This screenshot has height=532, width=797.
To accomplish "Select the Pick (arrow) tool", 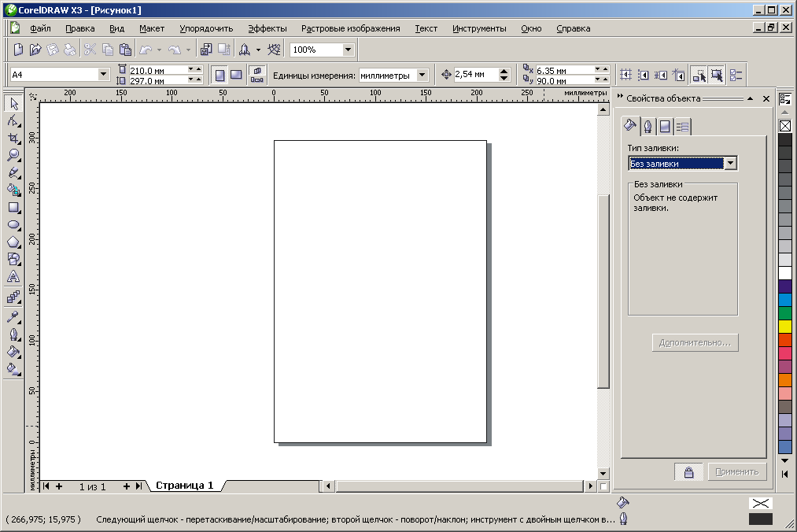I will pyautogui.click(x=13, y=104).
